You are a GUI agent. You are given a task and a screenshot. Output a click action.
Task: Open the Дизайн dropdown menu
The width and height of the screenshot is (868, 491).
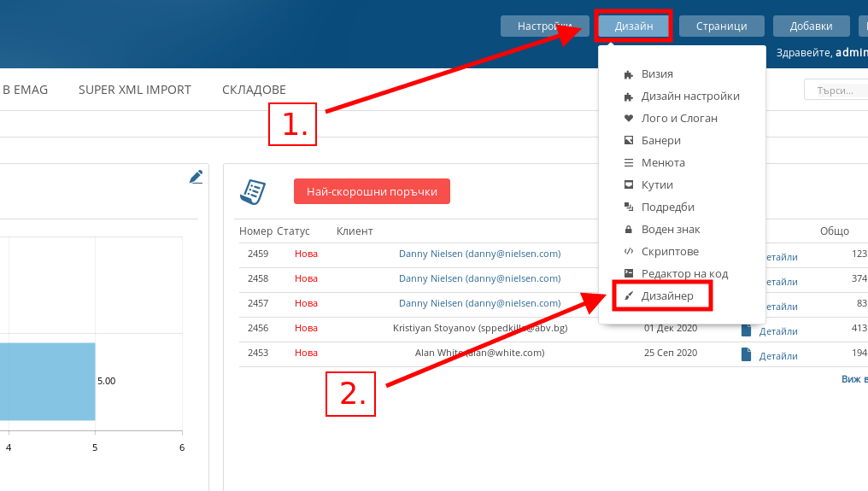[634, 26]
